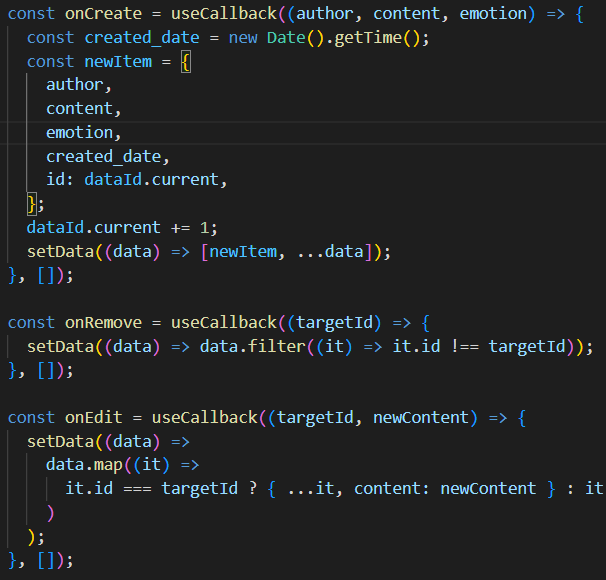Click the 'content,' property line in newItem
Image resolution: width=606 pixels, height=580 pixels.
coord(83,109)
